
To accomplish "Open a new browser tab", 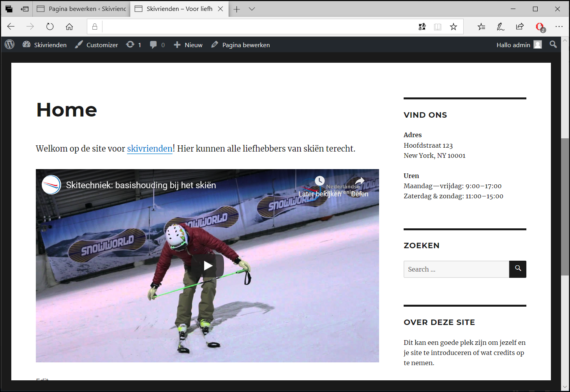I will coord(236,9).
